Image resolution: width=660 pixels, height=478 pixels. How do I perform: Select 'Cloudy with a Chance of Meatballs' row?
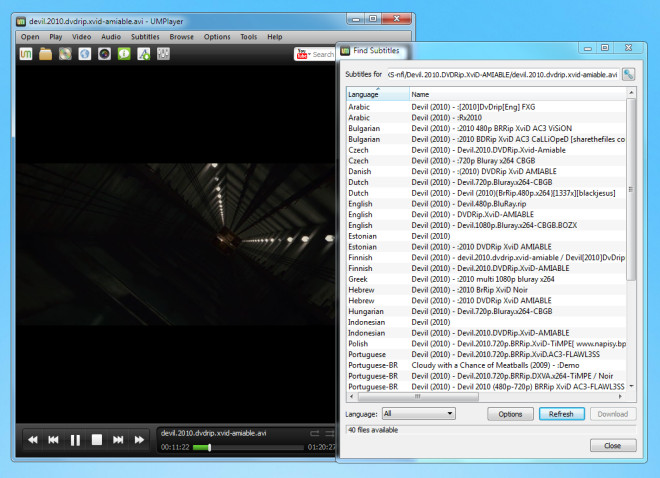pyautogui.click(x=486, y=365)
